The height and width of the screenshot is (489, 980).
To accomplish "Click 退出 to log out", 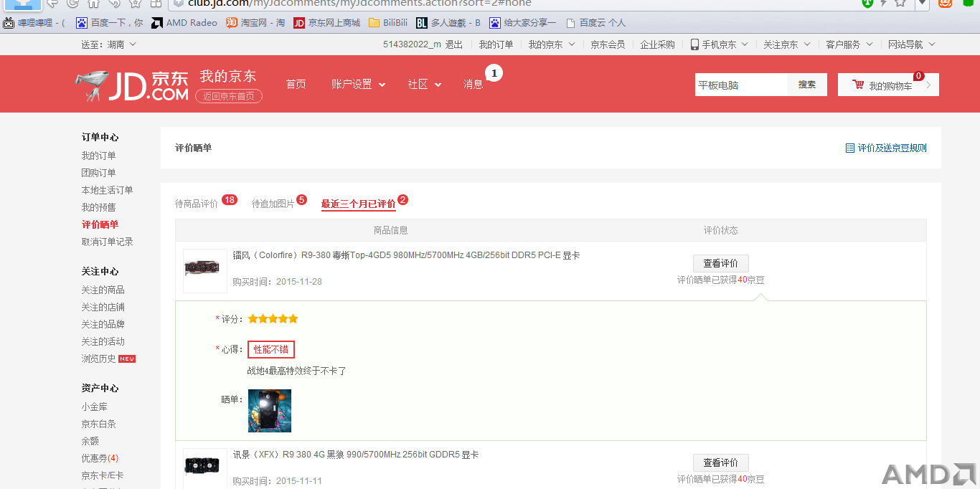I will pos(454,44).
